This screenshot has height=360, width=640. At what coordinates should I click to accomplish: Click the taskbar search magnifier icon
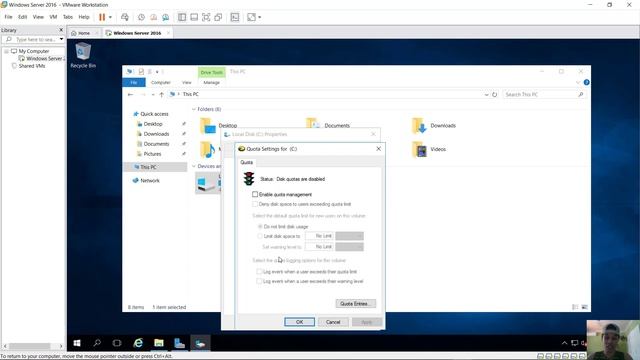pos(97,343)
